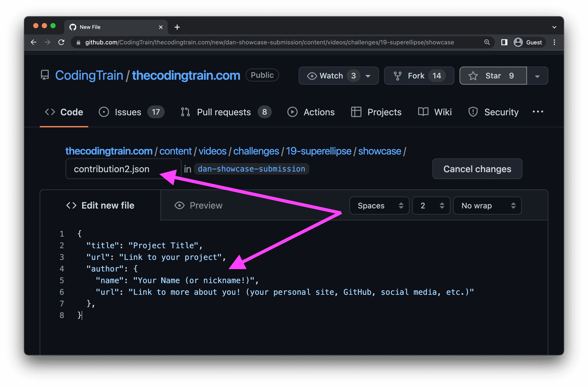Reload the page with refresh icon
Screen dimensions: 588x387
[61, 42]
